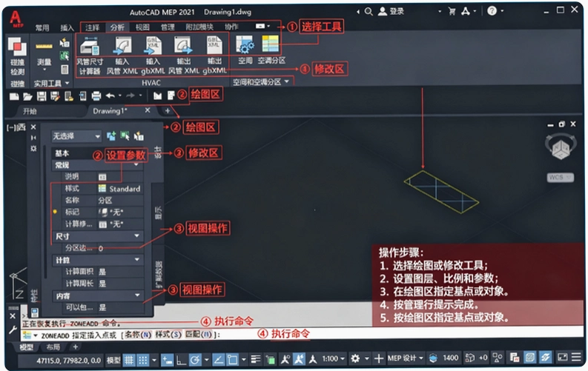Click the Save As icon in quick toolbar

click(x=55, y=96)
